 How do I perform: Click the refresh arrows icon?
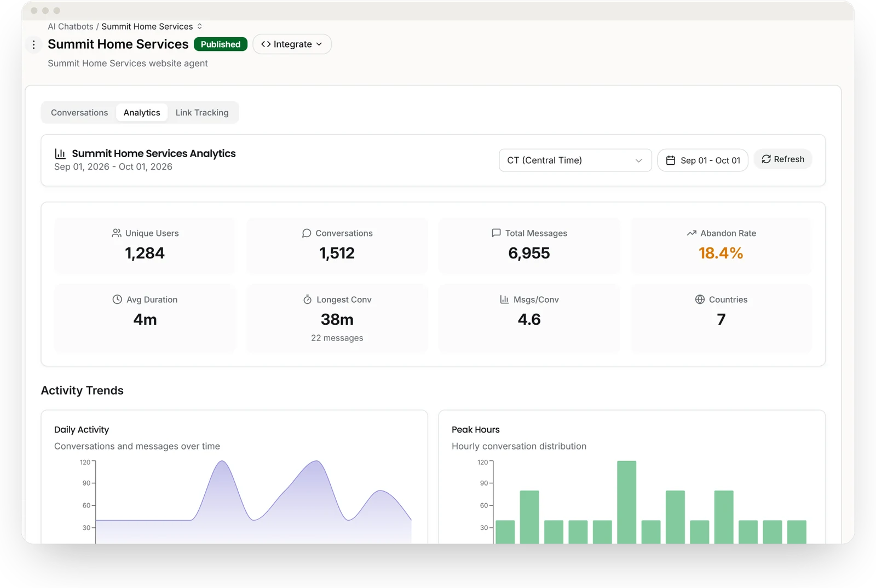click(766, 159)
